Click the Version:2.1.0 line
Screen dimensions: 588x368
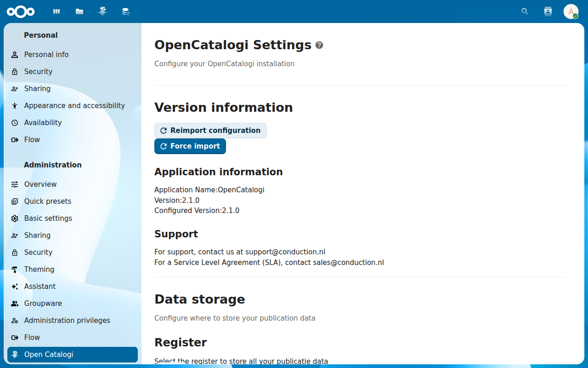(177, 200)
